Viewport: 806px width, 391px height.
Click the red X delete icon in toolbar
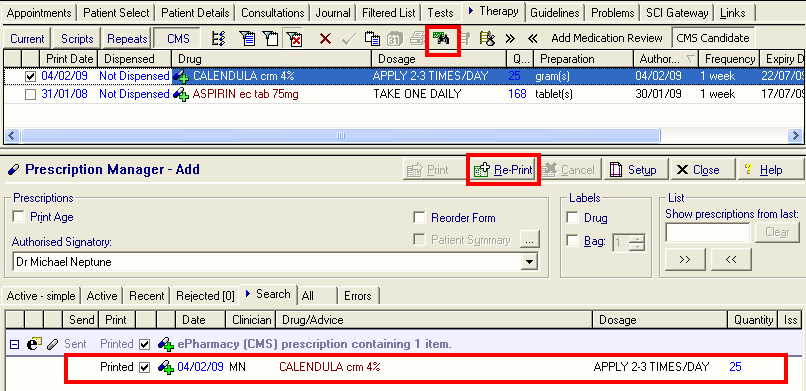(x=325, y=39)
